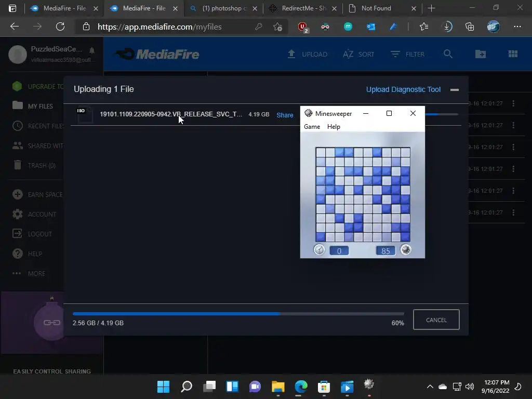Click the overall upload progress bar
Image resolution: width=532 pixels, height=399 pixels.
[238, 314]
